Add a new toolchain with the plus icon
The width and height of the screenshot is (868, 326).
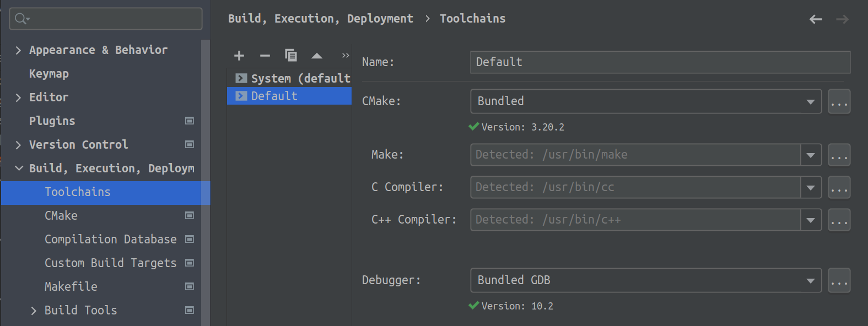[239, 55]
